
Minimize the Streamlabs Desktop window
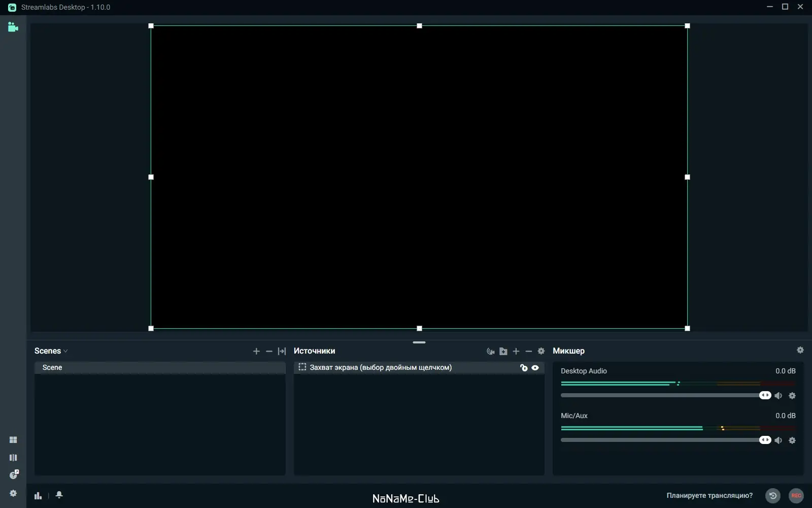[770, 7]
